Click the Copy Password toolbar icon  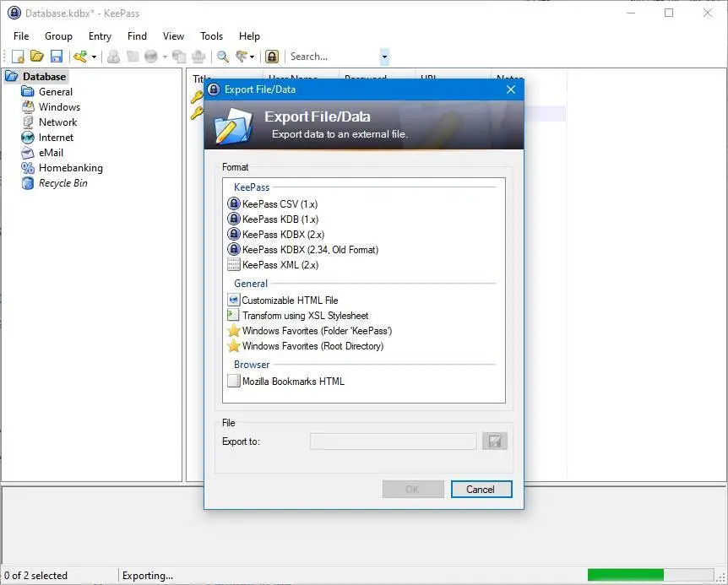[x=133, y=57]
